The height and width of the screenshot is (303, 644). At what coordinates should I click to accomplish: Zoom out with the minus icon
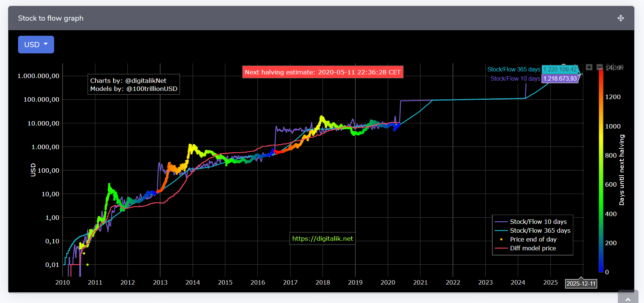599,67
